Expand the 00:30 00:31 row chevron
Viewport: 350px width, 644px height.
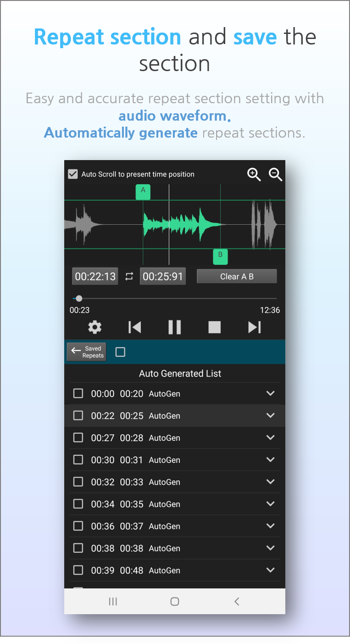[271, 460]
